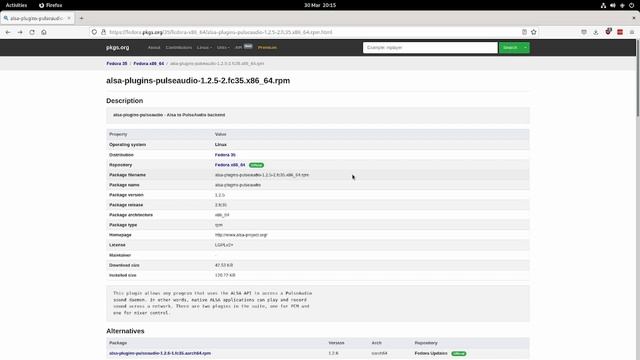Open the extension icon with notification badge
Image resolution: width=640 pixels, height=360 pixels.
click(x=608, y=31)
